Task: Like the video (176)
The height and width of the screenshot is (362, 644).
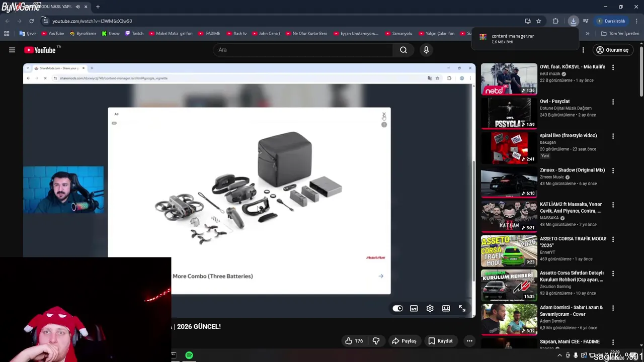Action: pyautogui.click(x=354, y=341)
